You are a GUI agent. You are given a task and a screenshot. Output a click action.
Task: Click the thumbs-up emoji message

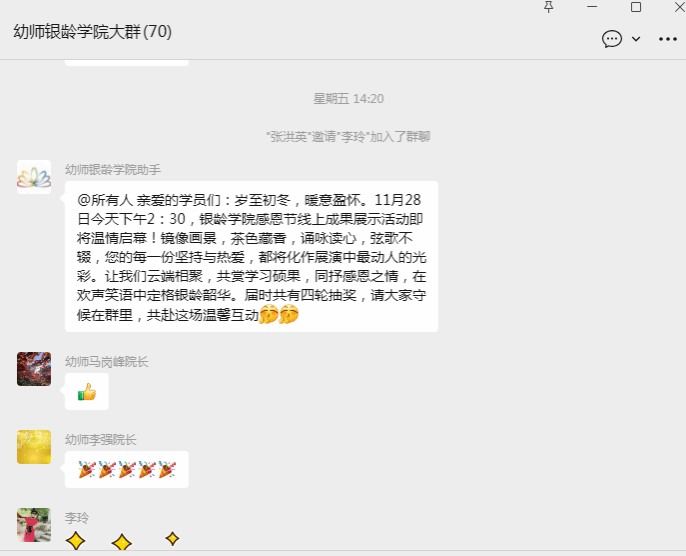[x=87, y=392]
